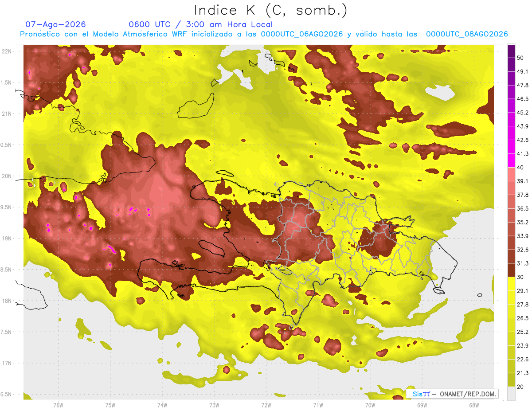Click the colorbar value "25.2"
The width and height of the screenshot is (532, 411).
[x=523, y=332]
